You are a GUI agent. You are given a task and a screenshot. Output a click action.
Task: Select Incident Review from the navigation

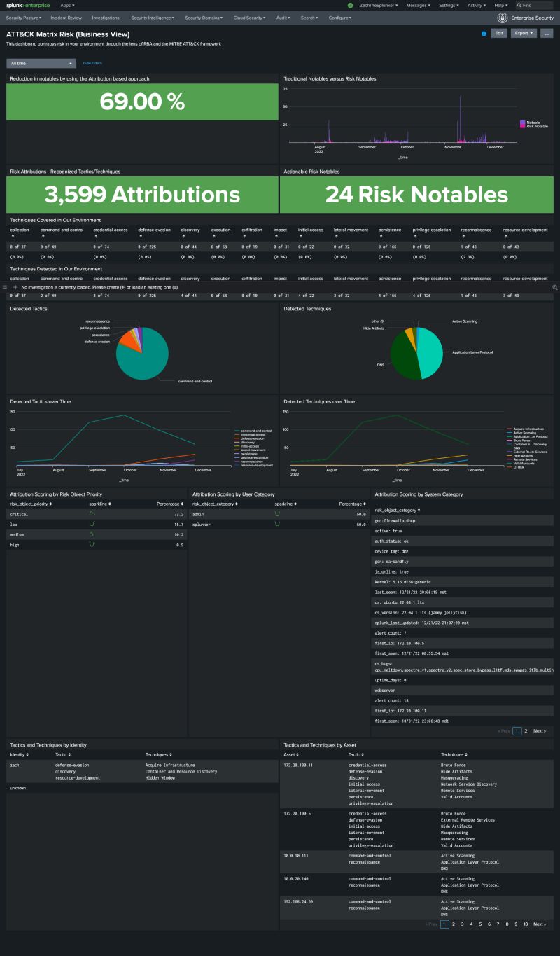point(65,18)
